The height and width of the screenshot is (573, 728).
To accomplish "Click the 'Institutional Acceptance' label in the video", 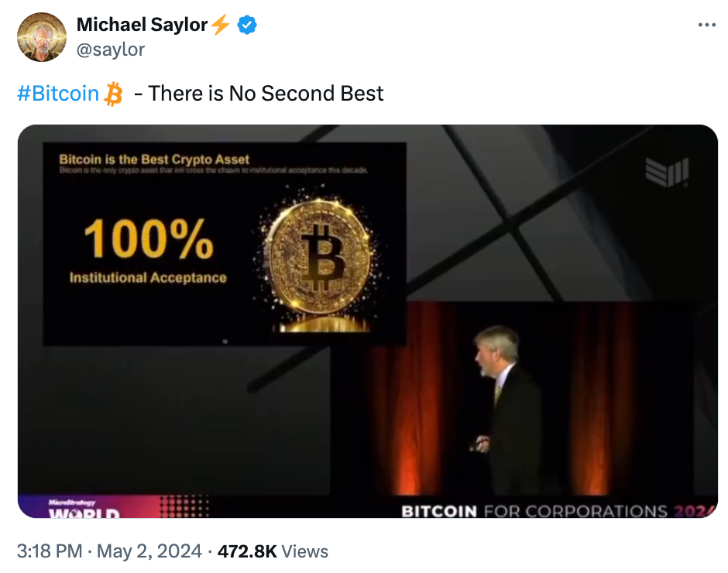I will point(148,278).
